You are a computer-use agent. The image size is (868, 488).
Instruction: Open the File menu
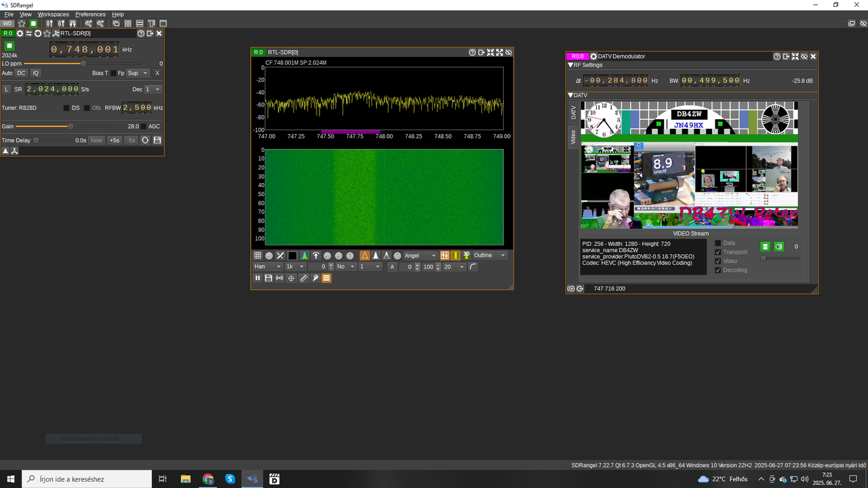point(9,14)
